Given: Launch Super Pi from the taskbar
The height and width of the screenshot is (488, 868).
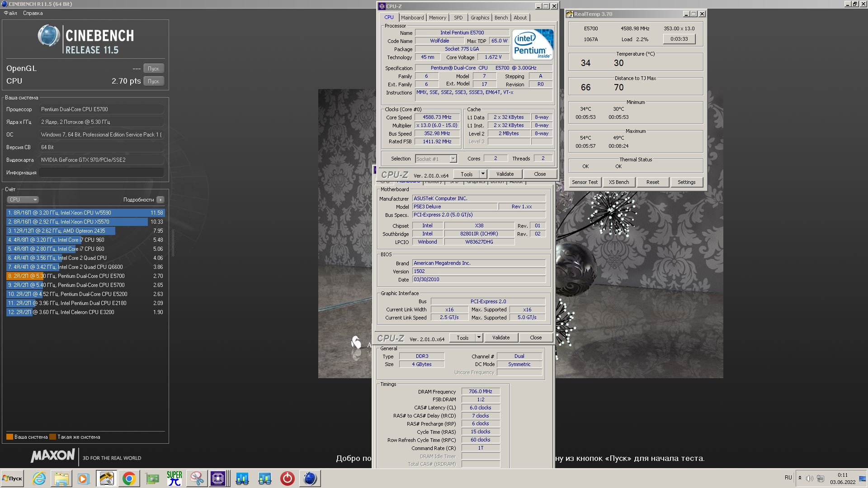Looking at the screenshot, I should point(175,479).
